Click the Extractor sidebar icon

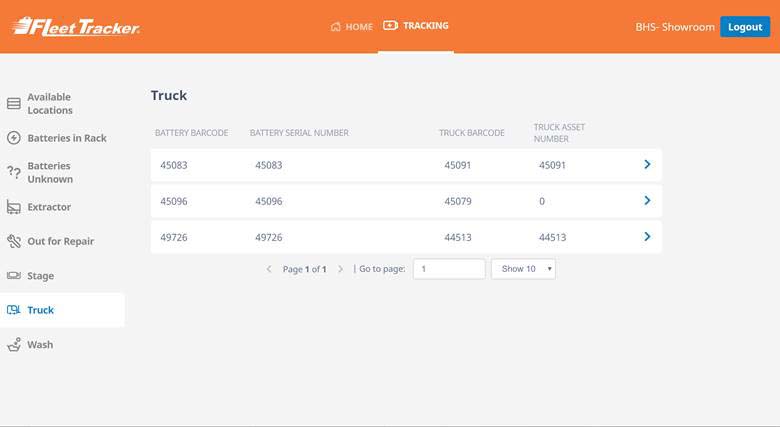14,207
